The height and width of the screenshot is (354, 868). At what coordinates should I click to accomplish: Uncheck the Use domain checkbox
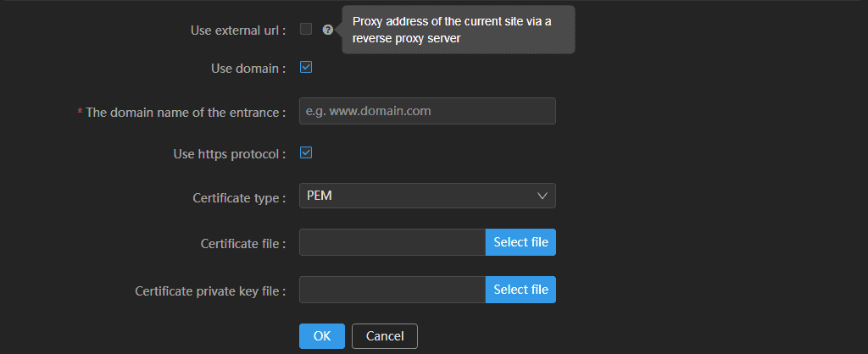coord(306,68)
